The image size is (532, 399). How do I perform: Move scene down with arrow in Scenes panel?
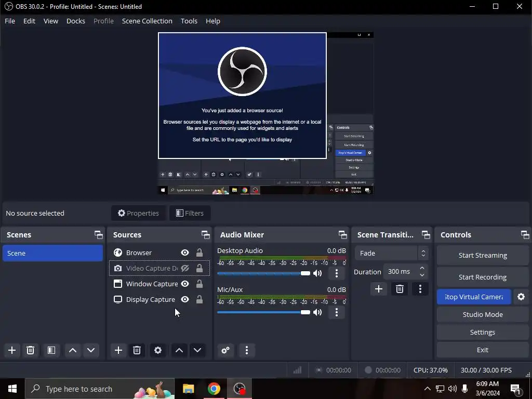tap(91, 350)
